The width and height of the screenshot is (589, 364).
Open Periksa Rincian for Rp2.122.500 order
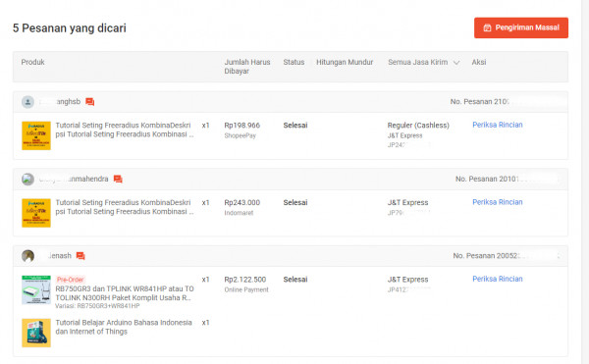[498, 280]
